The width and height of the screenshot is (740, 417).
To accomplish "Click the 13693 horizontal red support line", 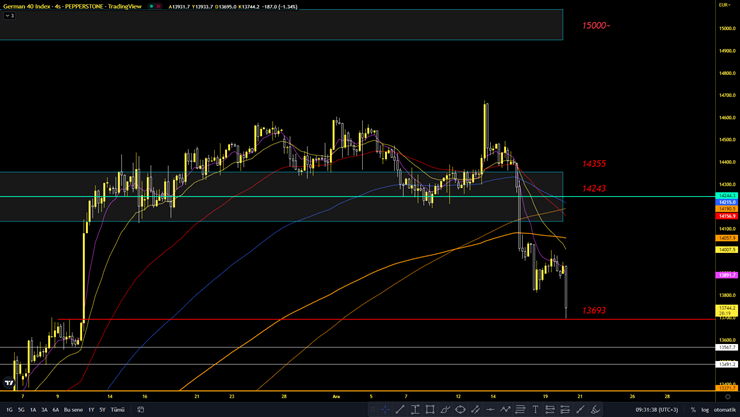I will click(x=300, y=319).
